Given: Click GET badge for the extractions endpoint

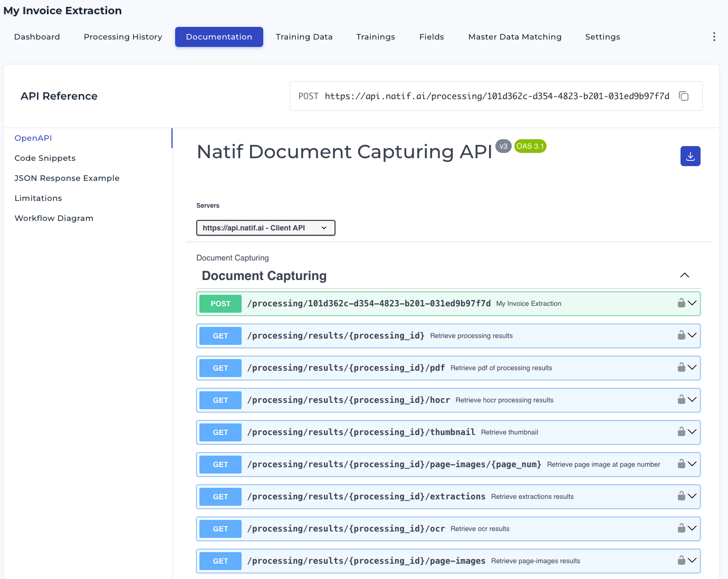Looking at the screenshot, I should 221,497.
